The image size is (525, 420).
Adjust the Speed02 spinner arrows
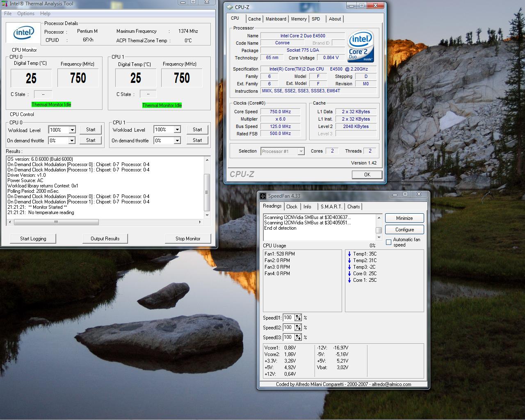(298, 328)
